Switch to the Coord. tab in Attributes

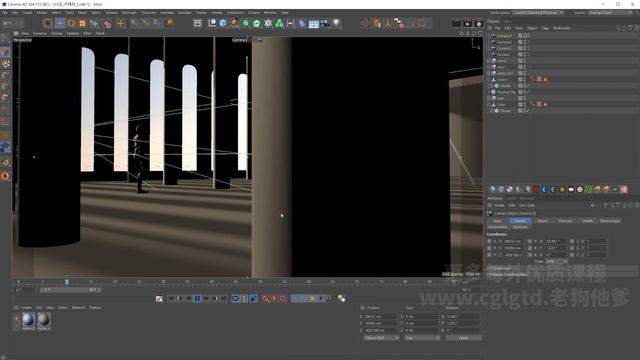tap(520, 221)
